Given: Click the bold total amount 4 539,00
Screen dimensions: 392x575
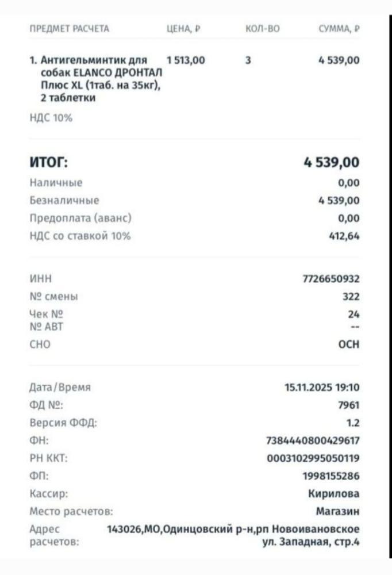Looking at the screenshot, I should pos(331,163).
